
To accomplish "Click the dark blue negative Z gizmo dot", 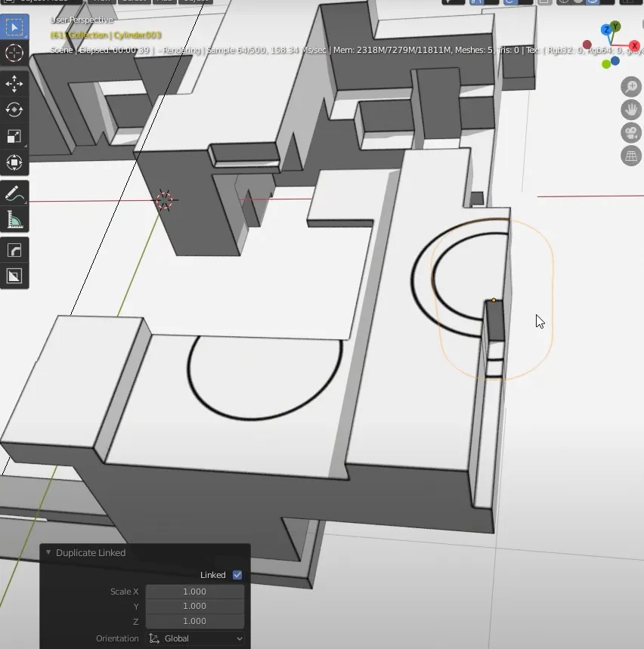I will click(x=615, y=61).
